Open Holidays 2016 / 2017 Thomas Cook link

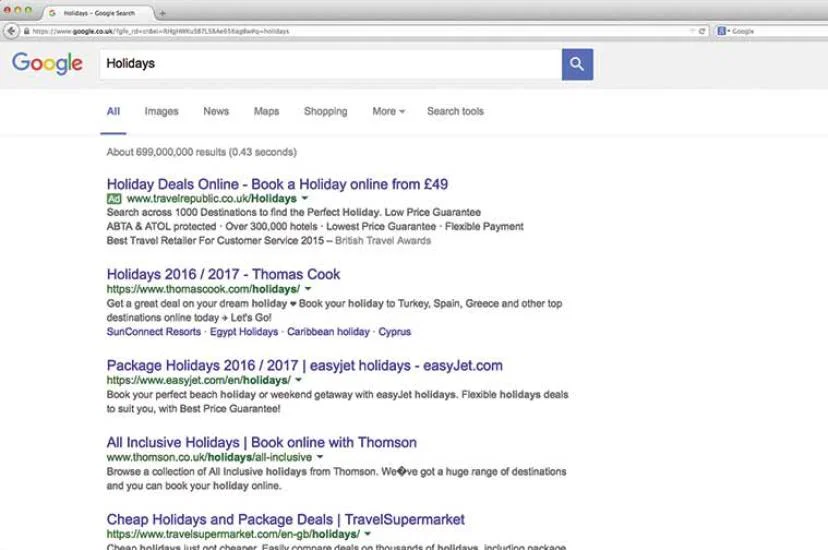(223, 274)
